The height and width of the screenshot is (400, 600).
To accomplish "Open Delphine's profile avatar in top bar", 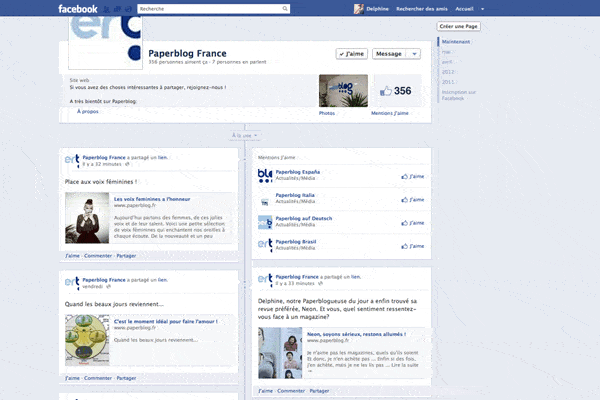I will pos(359,9).
